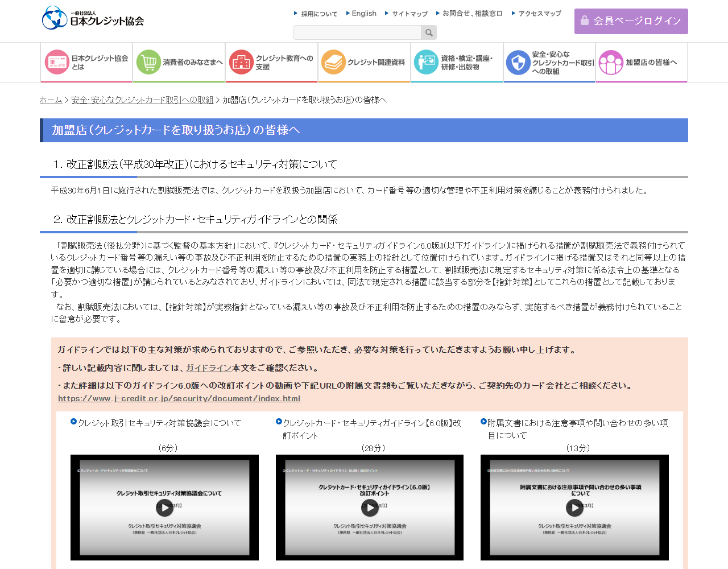Click the pink card icon in navigation
Viewport: 728px width, 569px height.
[x=57, y=62]
